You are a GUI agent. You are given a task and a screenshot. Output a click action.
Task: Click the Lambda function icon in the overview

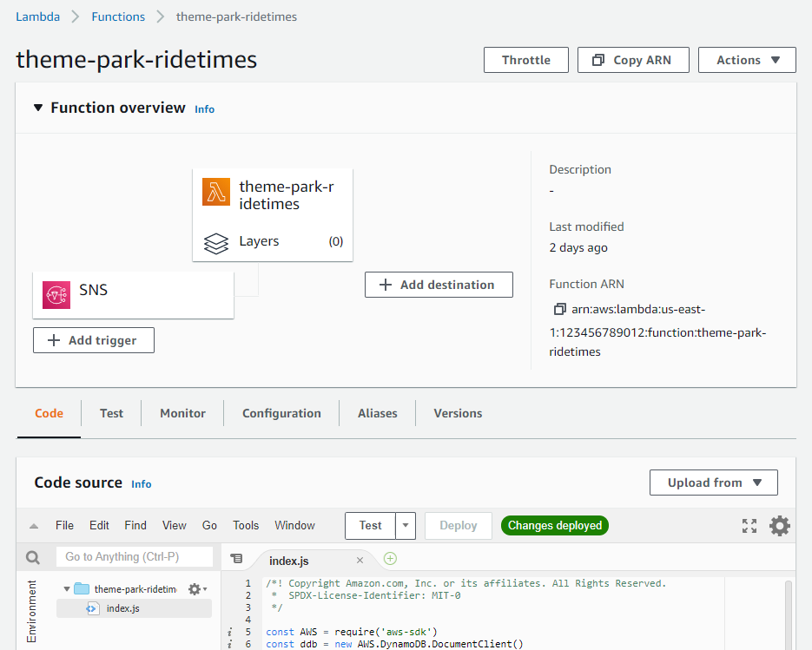pos(216,192)
